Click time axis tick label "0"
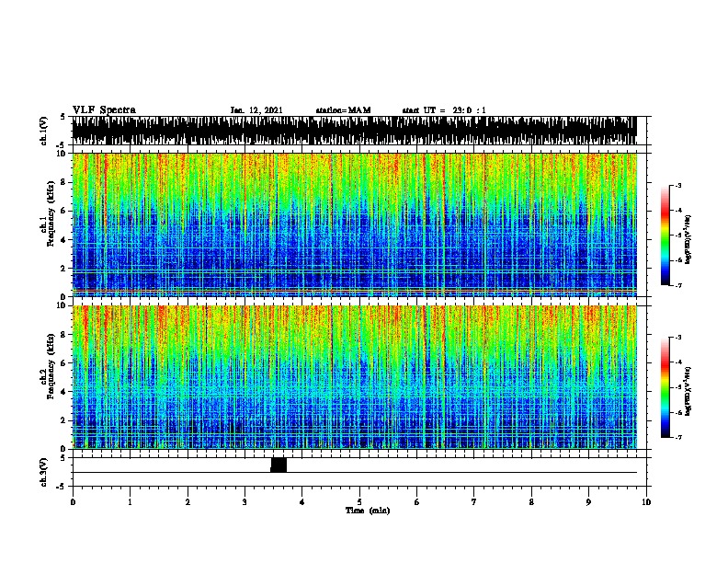The width and height of the screenshot is (728, 563). (x=73, y=502)
